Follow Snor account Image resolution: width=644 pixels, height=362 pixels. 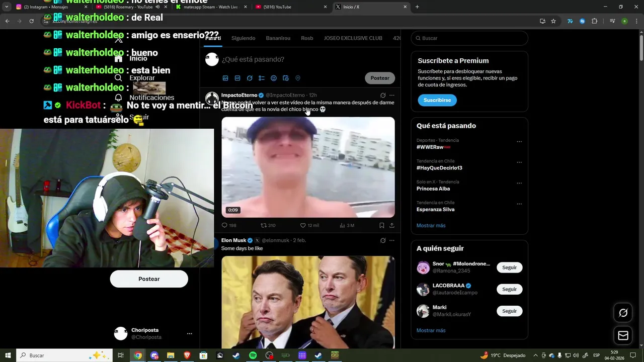[x=509, y=267]
